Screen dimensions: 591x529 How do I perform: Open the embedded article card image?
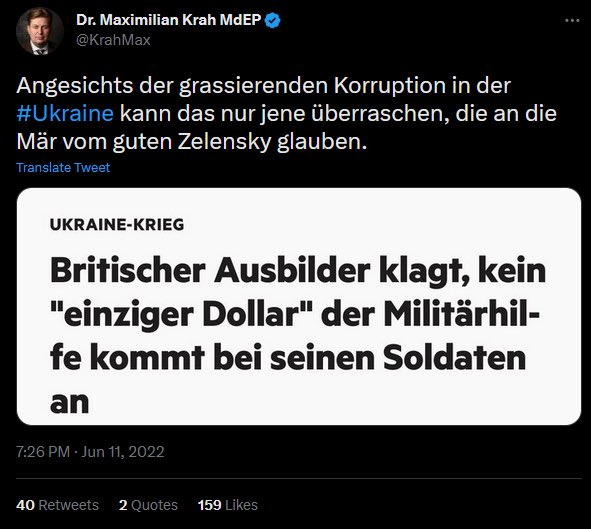pyautogui.click(x=299, y=306)
